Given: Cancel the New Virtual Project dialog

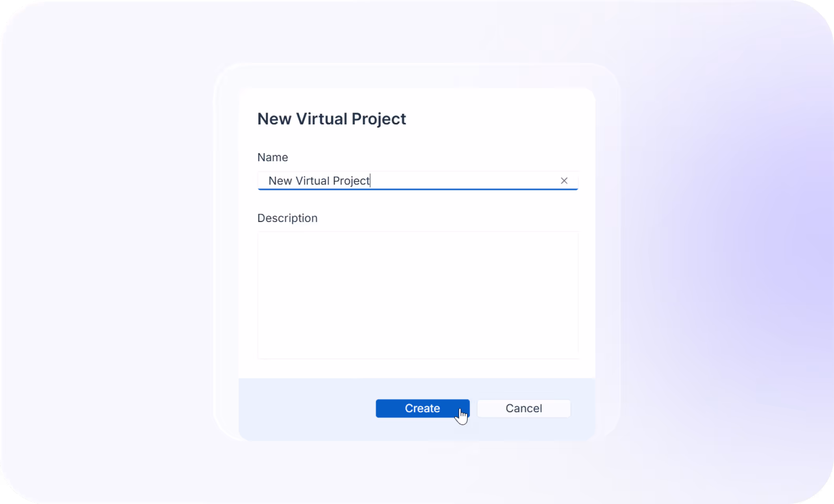Looking at the screenshot, I should (x=523, y=408).
